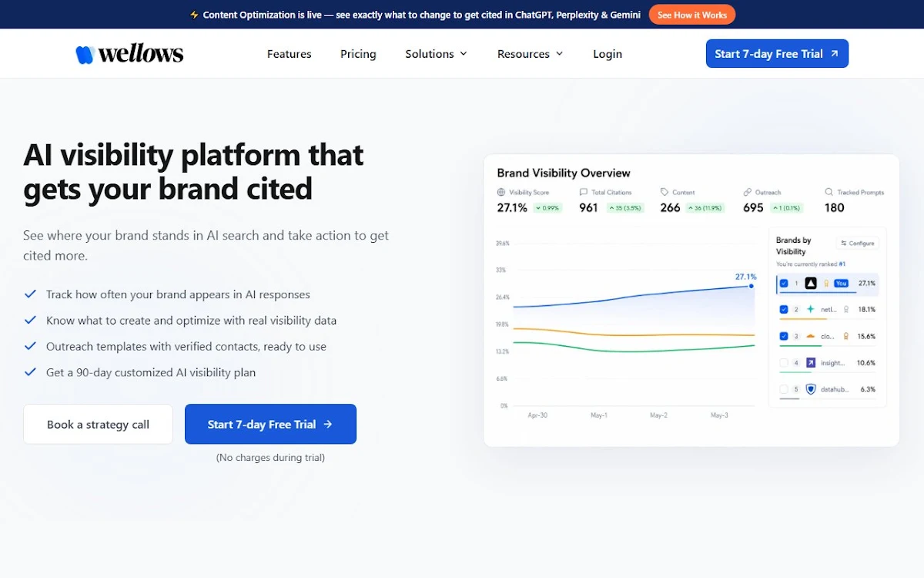924x578 pixels.
Task: Click the May-3 axis label
Action: tap(718, 415)
